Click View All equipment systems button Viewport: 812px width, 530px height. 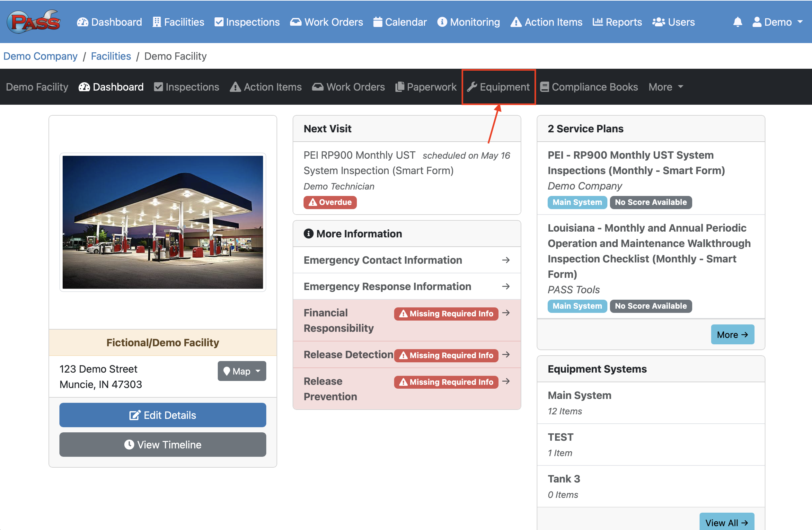pos(726,523)
